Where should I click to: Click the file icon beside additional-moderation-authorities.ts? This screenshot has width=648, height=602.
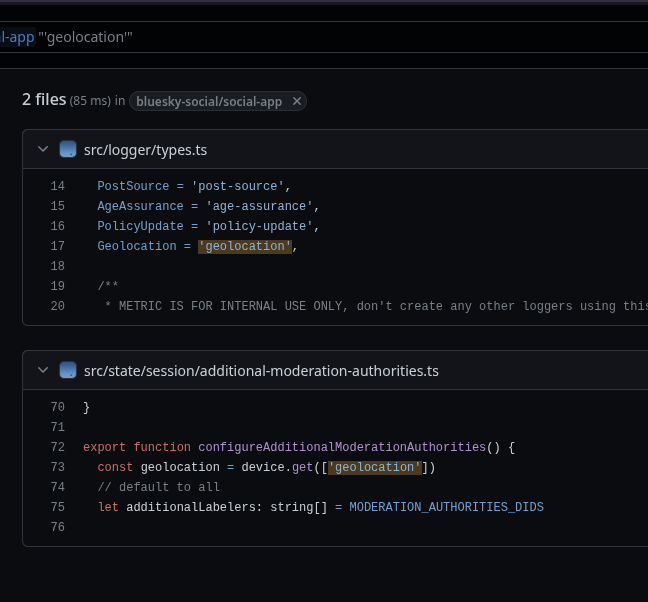pos(68,370)
